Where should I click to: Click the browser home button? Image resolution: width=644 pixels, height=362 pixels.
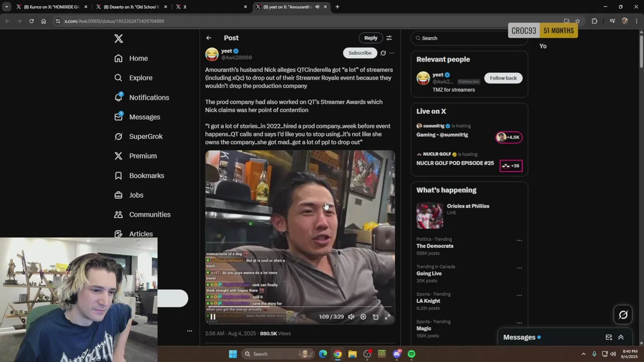click(x=43, y=21)
